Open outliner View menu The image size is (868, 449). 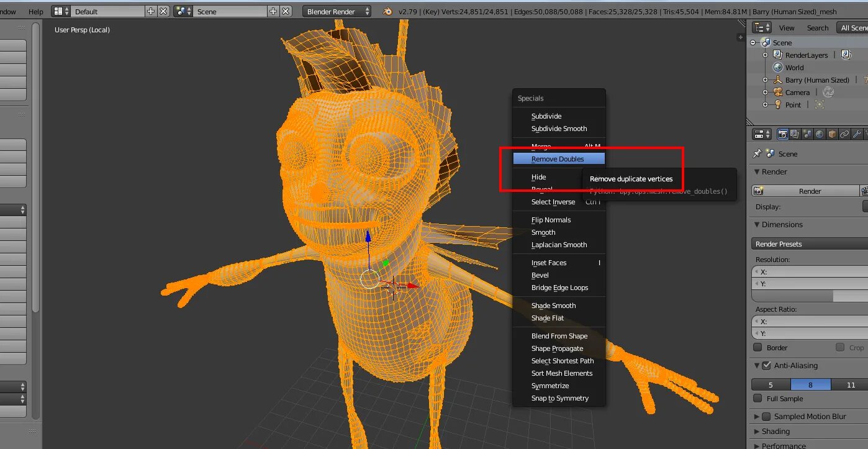(787, 27)
